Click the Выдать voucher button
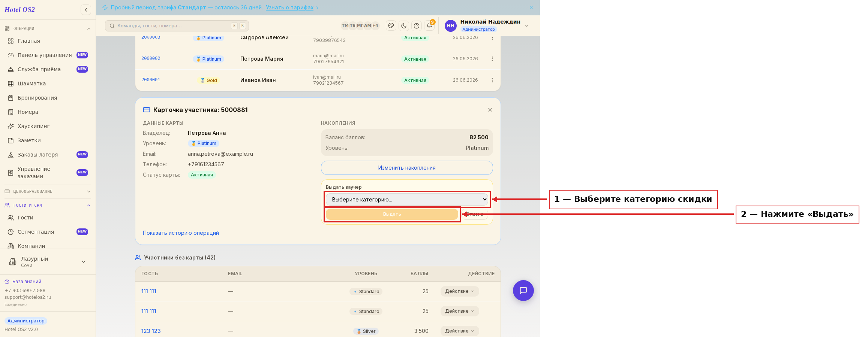 pyautogui.click(x=392, y=214)
